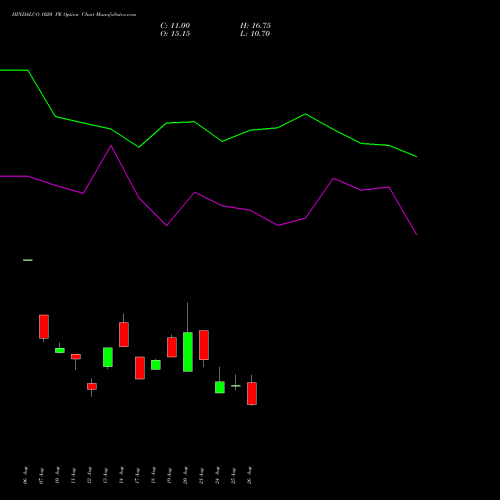This screenshot has width=500, height=500.
Task: Select the 07 Aug date label
Action: click(41, 475)
